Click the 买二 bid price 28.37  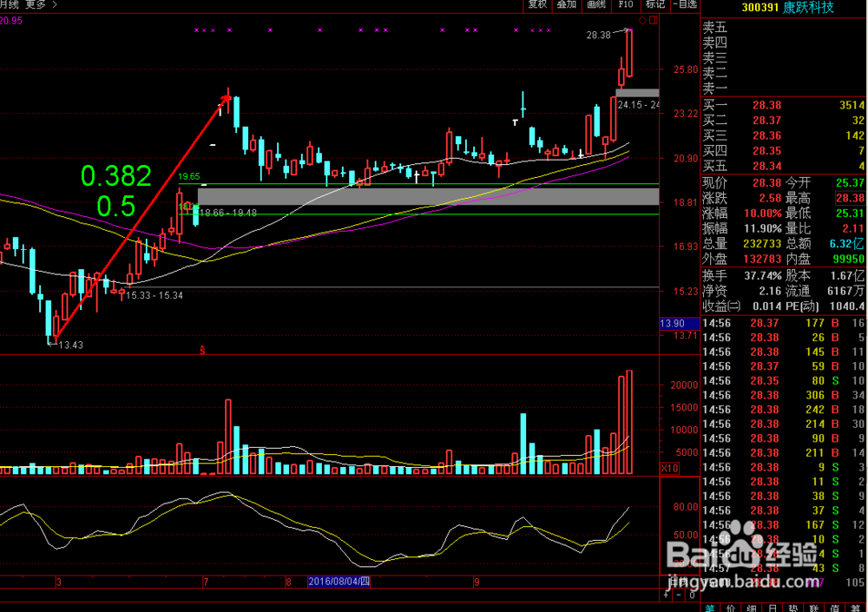pos(766,120)
